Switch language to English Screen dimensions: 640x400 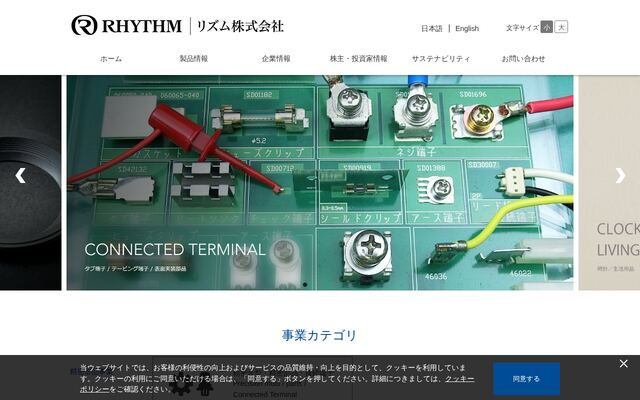(x=467, y=29)
